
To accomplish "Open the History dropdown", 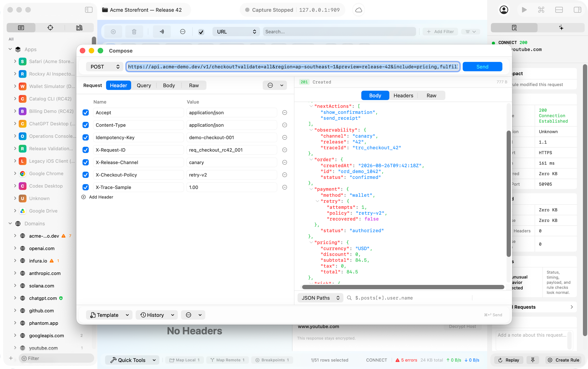I will (x=157, y=315).
